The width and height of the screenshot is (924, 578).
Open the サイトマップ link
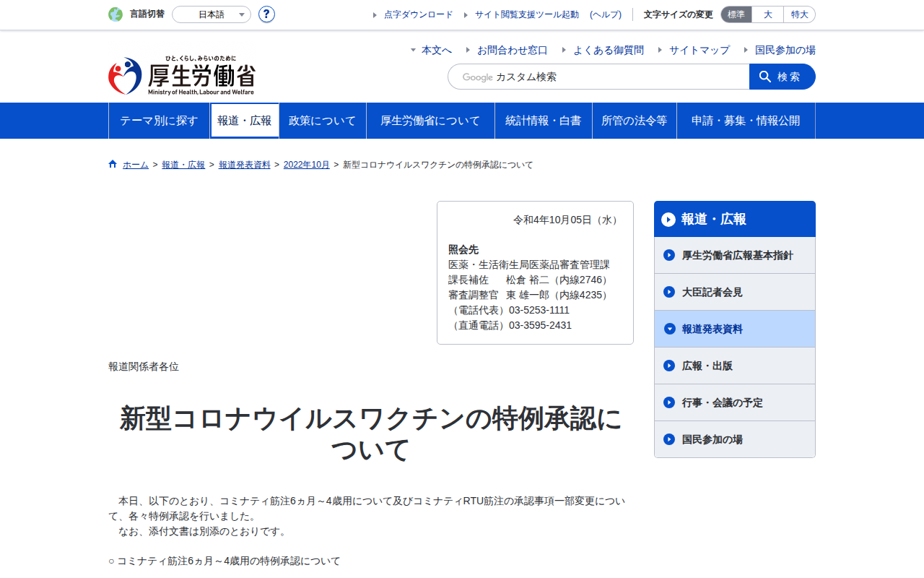[x=699, y=50]
